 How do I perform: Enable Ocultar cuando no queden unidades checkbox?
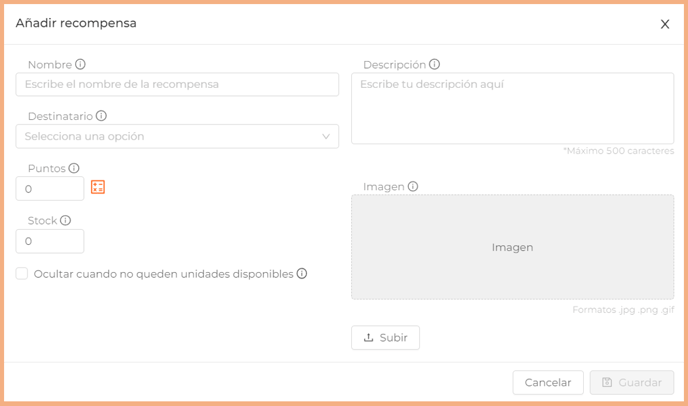(x=22, y=273)
